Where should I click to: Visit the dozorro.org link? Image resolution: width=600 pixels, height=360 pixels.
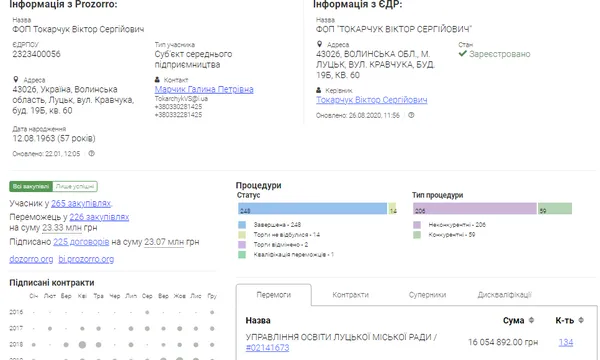[31, 259]
